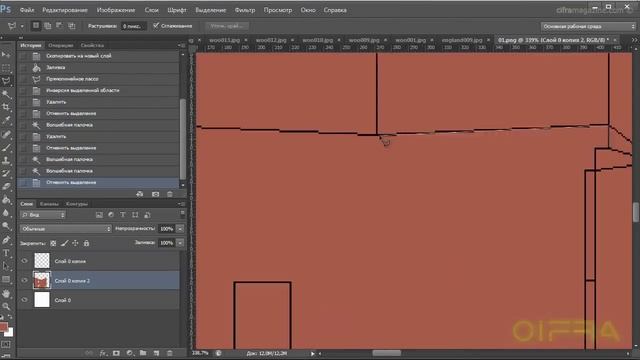
Task: Select the Polygonal Lasso tool in toolbar
Action: tap(6, 81)
